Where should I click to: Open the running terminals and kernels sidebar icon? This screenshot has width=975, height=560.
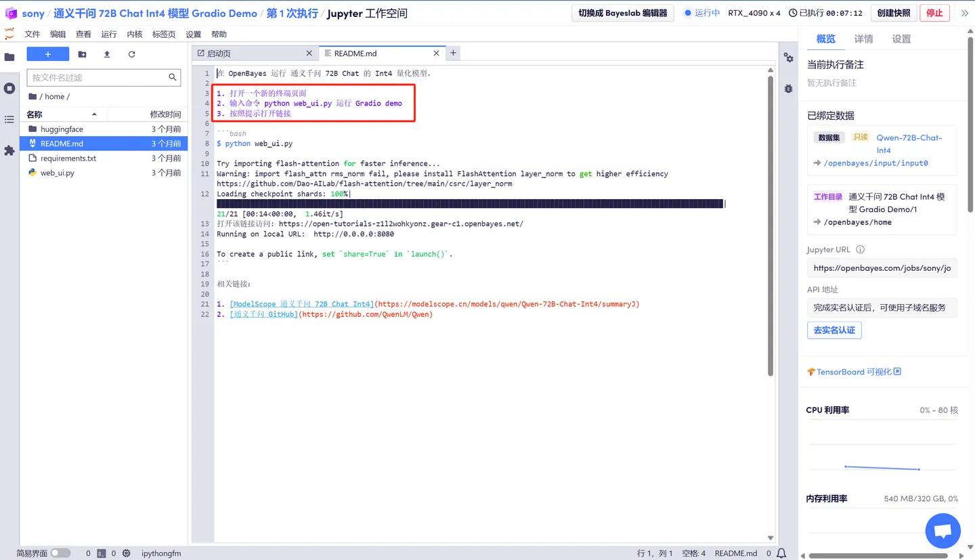pos(9,88)
